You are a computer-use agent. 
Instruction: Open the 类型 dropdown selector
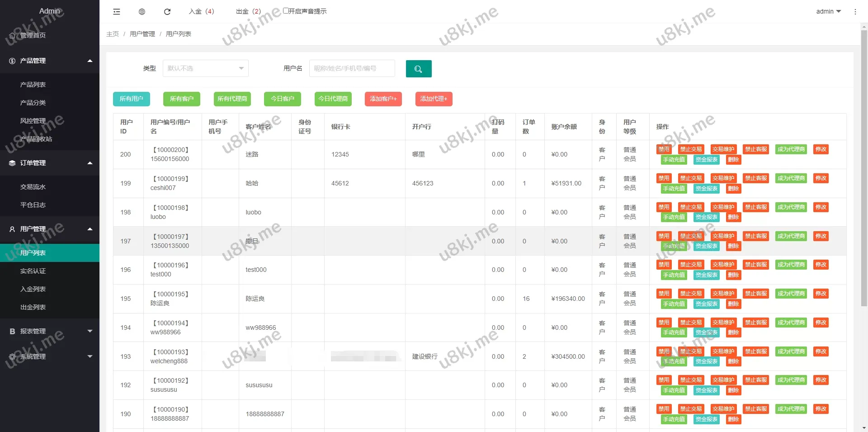pyautogui.click(x=205, y=69)
